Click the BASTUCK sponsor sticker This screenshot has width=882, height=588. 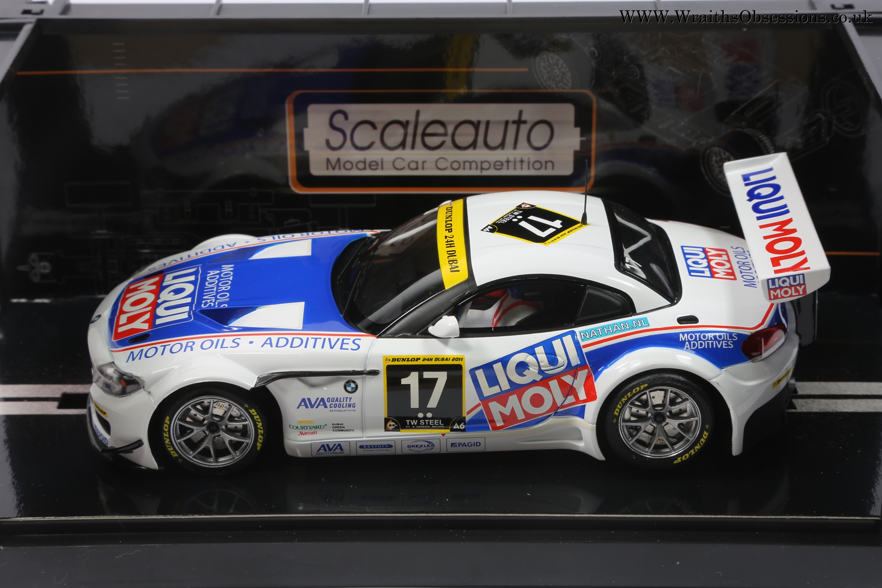pyautogui.click(x=375, y=448)
